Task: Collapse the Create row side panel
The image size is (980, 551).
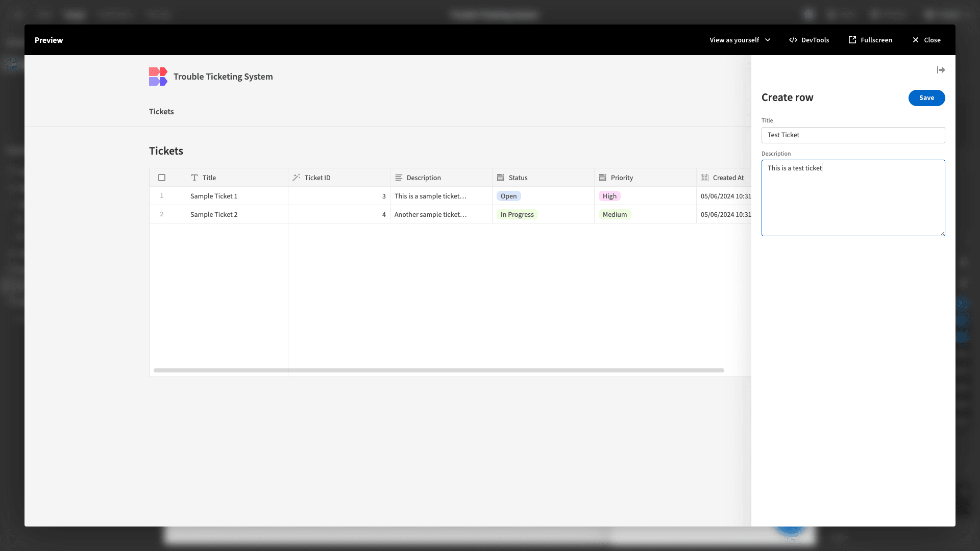Action: [x=941, y=70]
